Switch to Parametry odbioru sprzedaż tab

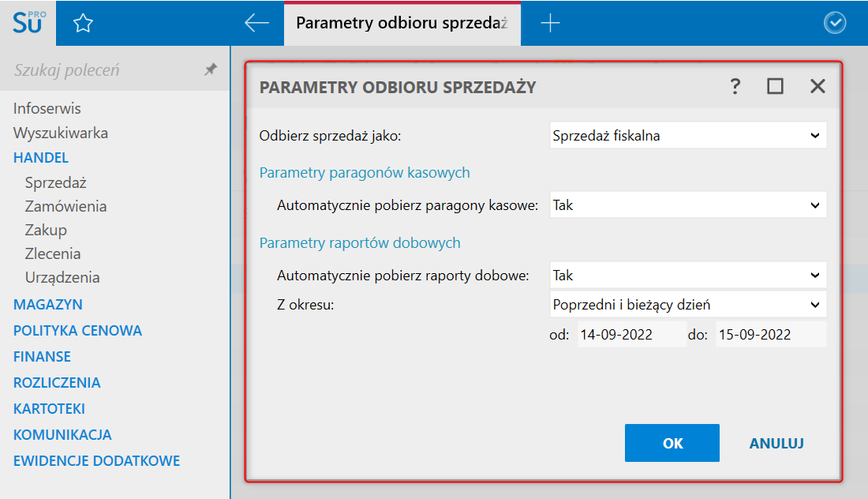[402, 23]
